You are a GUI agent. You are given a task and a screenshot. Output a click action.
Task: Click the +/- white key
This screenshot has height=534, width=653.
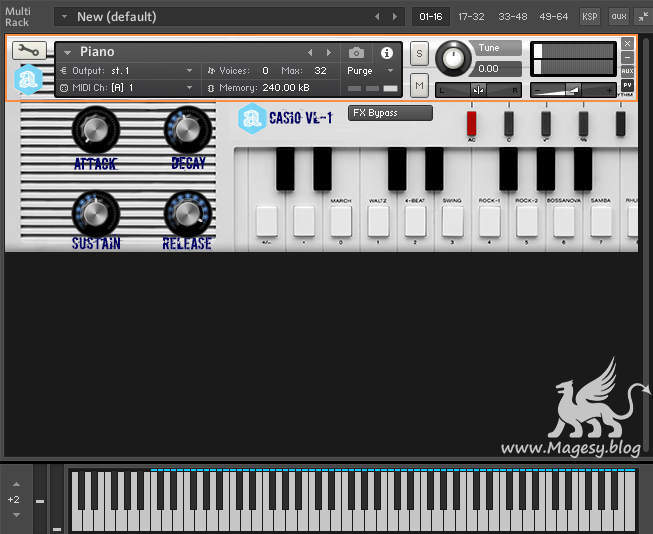pyautogui.click(x=267, y=221)
